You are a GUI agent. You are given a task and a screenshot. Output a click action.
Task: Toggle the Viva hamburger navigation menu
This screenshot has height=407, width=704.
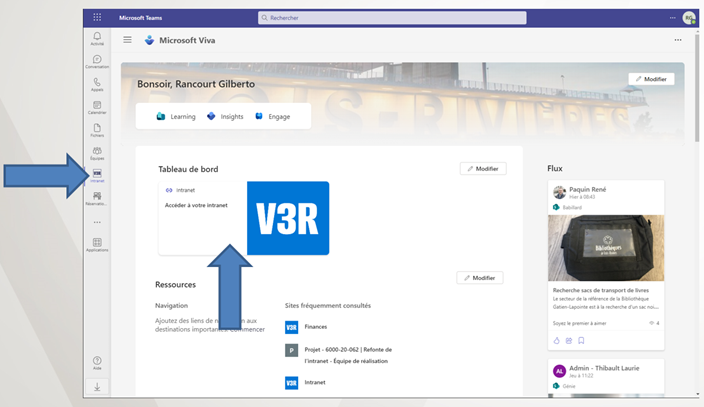(128, 40)
